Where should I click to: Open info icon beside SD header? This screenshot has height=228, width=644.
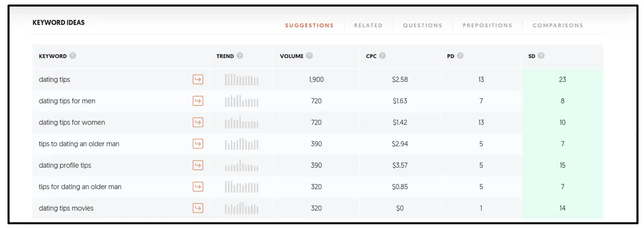coord(541,56)
